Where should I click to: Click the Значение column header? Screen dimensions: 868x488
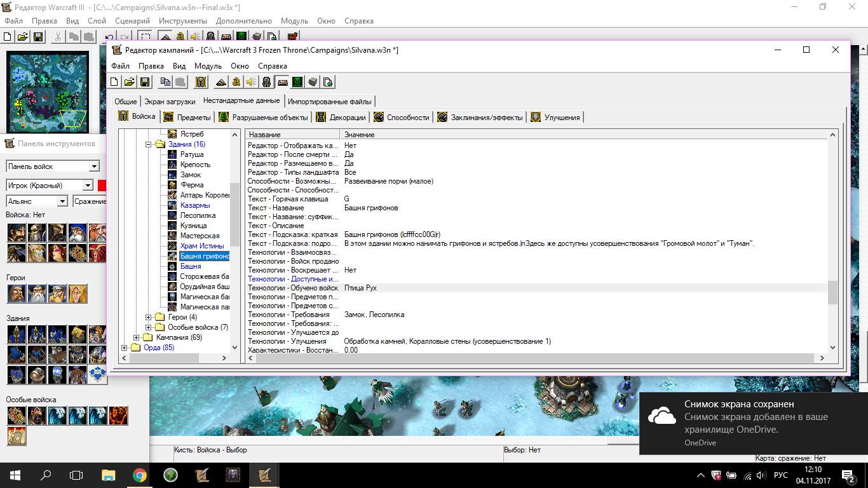585,135
